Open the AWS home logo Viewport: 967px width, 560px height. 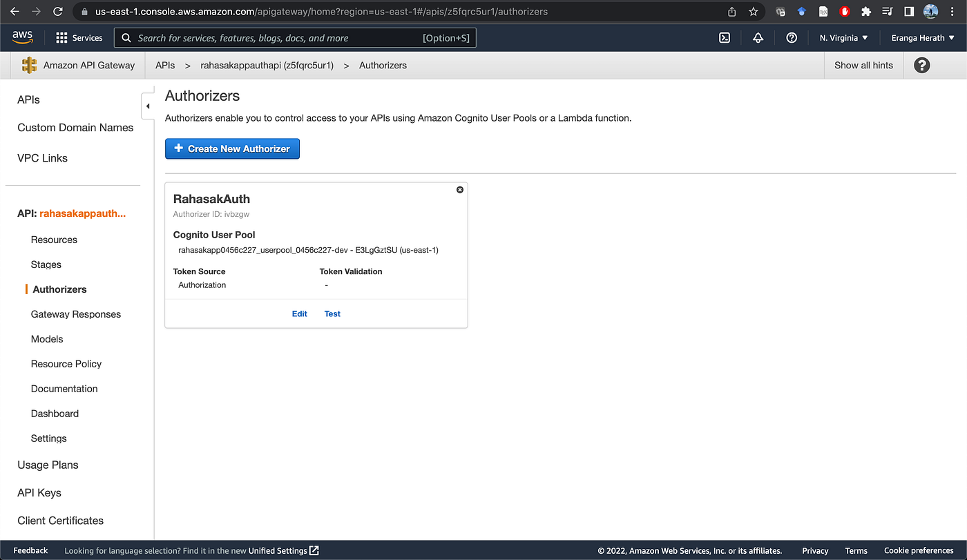[x=23, y=37]
